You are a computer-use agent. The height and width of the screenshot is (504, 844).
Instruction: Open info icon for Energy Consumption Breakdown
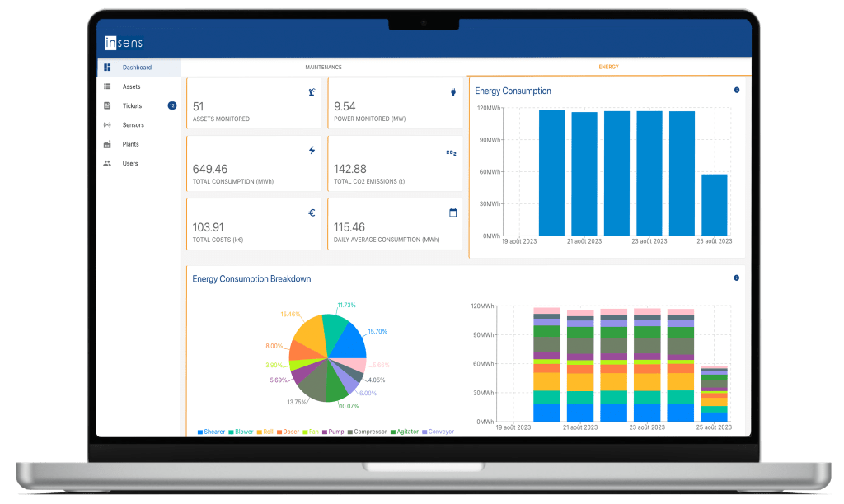736,278
